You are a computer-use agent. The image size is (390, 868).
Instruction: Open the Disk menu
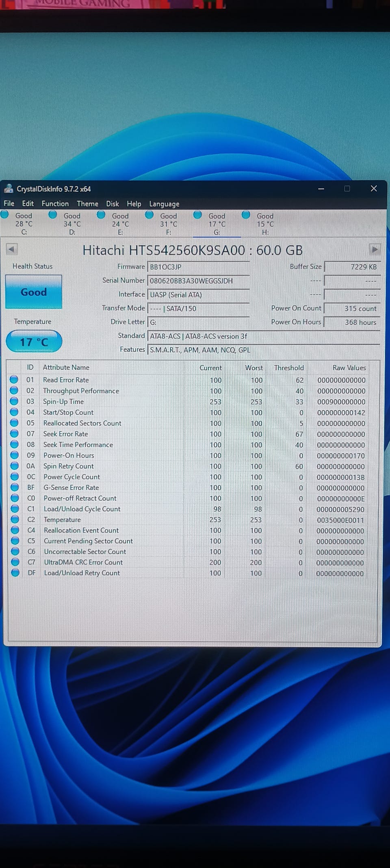pos(113,204)
